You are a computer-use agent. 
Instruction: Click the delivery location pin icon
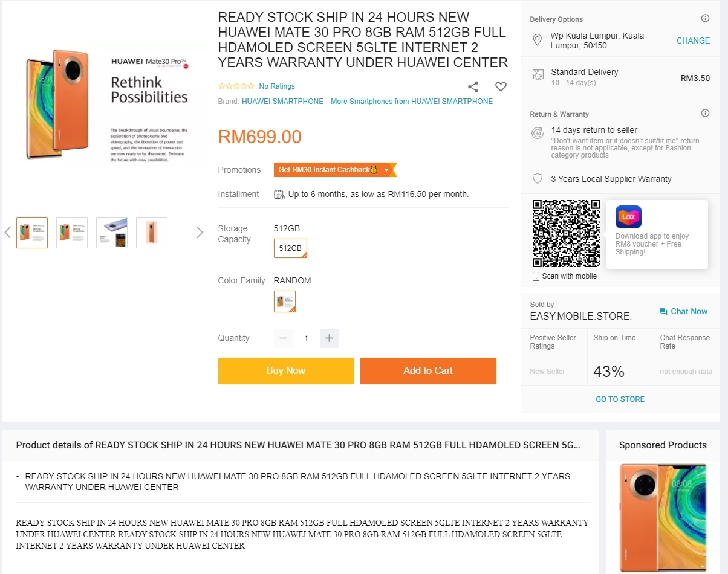(537, 40)
